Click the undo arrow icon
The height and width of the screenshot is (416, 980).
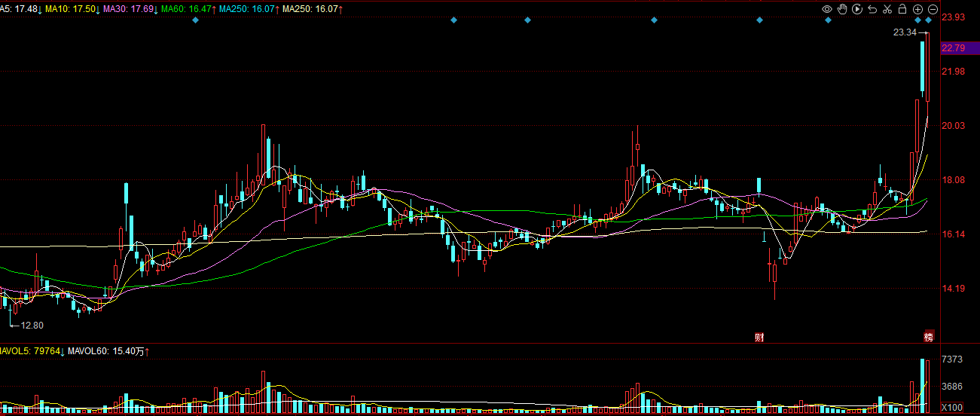click(x=872, y=9)
